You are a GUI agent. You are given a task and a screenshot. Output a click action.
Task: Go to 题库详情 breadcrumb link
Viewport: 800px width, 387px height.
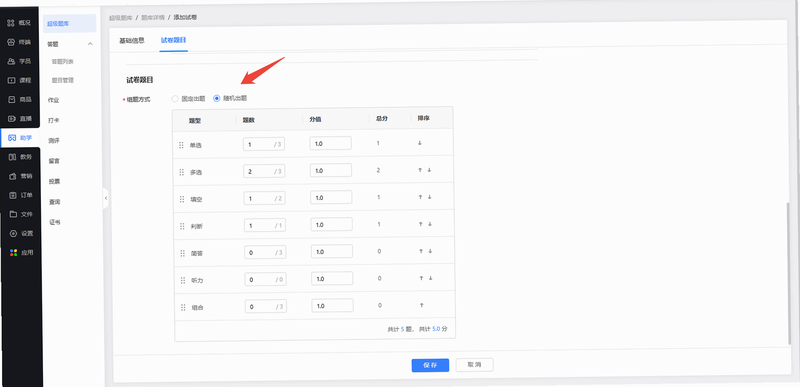pos(153,17)
